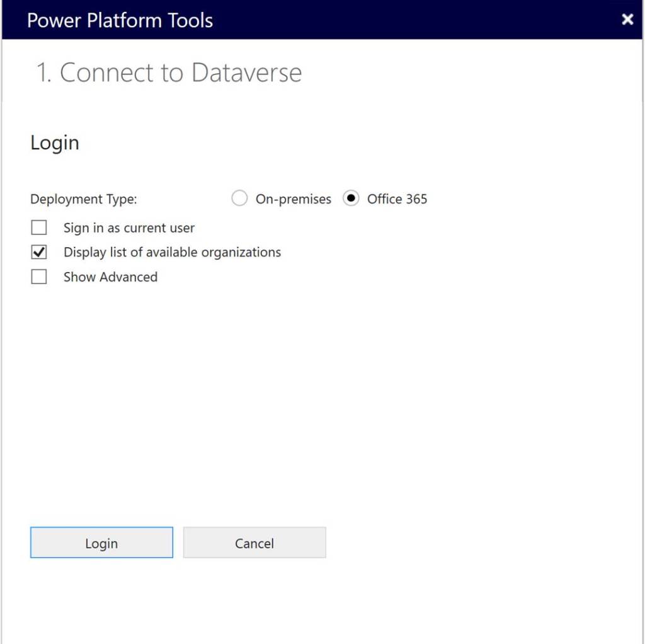
Task: Click the Power Platform Tools title text
Action: (120, 20)
